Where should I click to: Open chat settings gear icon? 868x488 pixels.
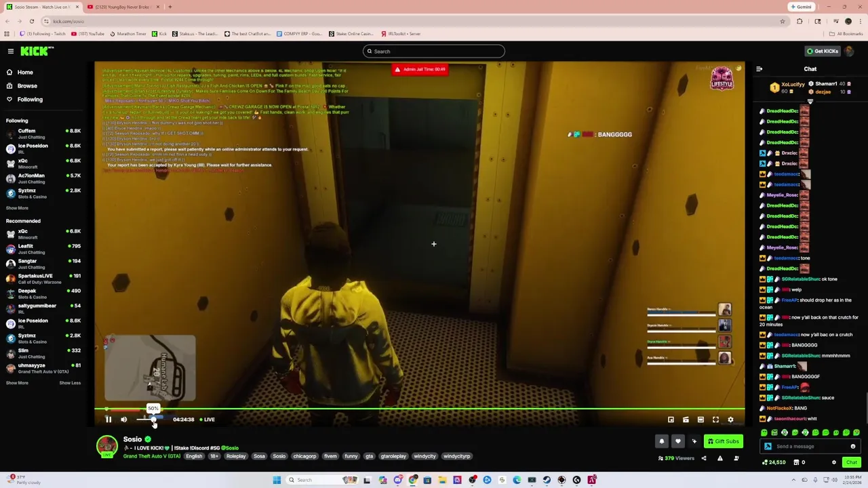point(834,462)
